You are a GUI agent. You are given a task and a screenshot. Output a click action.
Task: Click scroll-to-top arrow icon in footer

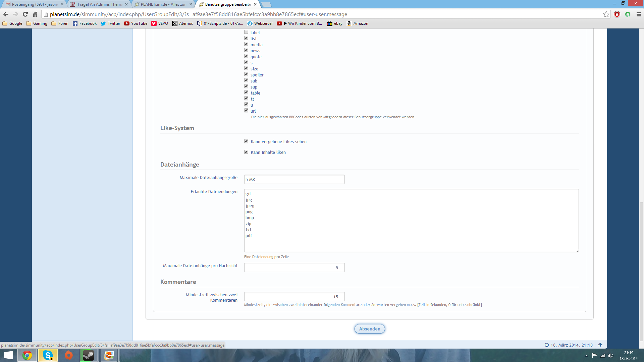tap(600, 345)
